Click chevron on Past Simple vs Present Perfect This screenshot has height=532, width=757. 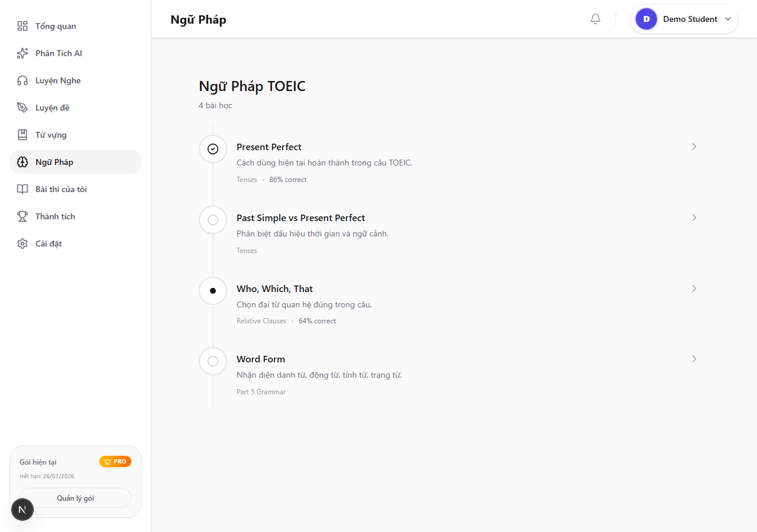694,218
